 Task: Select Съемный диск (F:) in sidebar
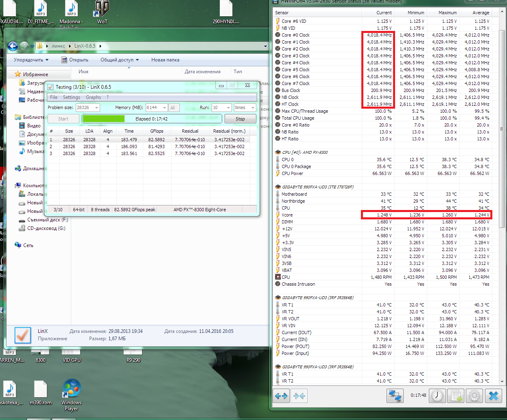[x=44, y=220]
